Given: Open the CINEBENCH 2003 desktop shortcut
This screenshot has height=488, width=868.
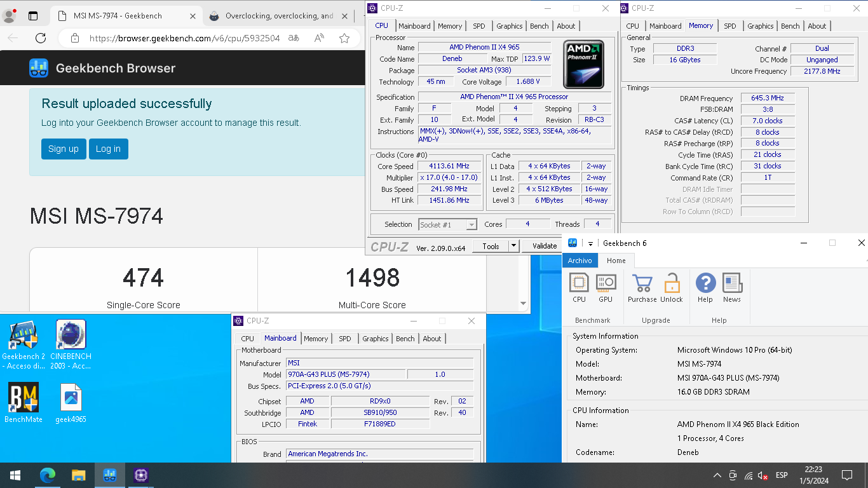Looking at the screenshot, I should coord(71,345).
